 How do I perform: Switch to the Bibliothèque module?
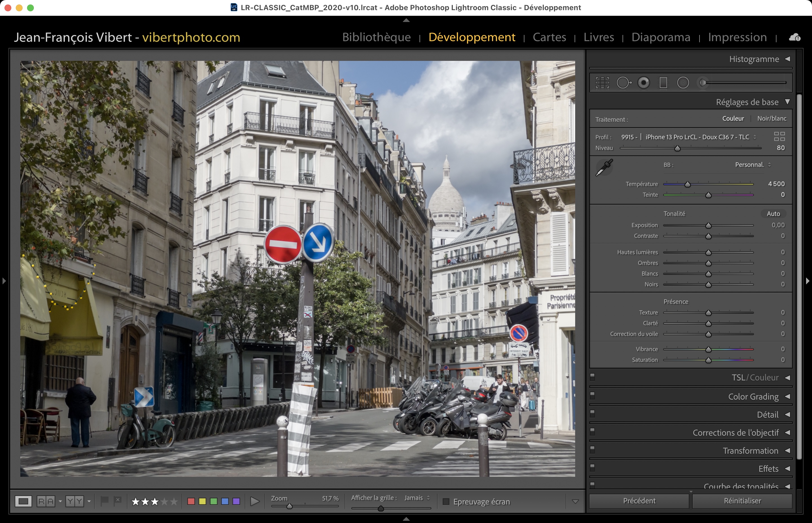[x=376, y=37]
